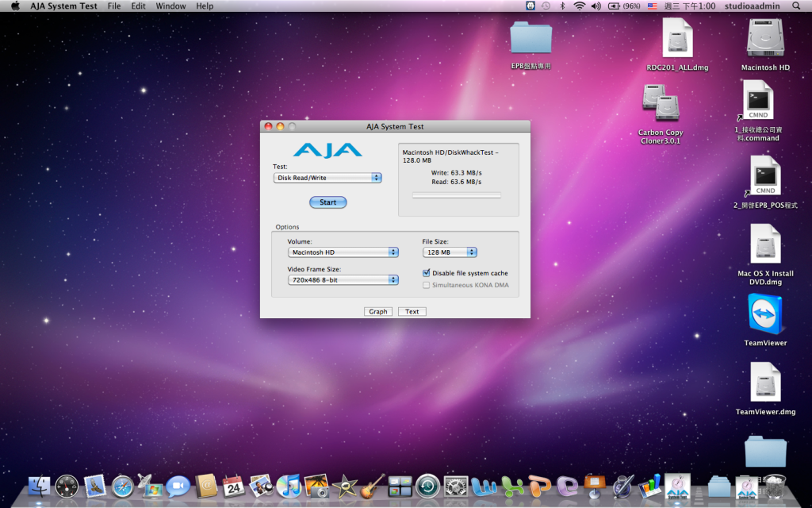Image resolution: width=812 pixels, height=508 pixels.
Task: Click the AJA logo in the window
Action: tap(327, 150)
